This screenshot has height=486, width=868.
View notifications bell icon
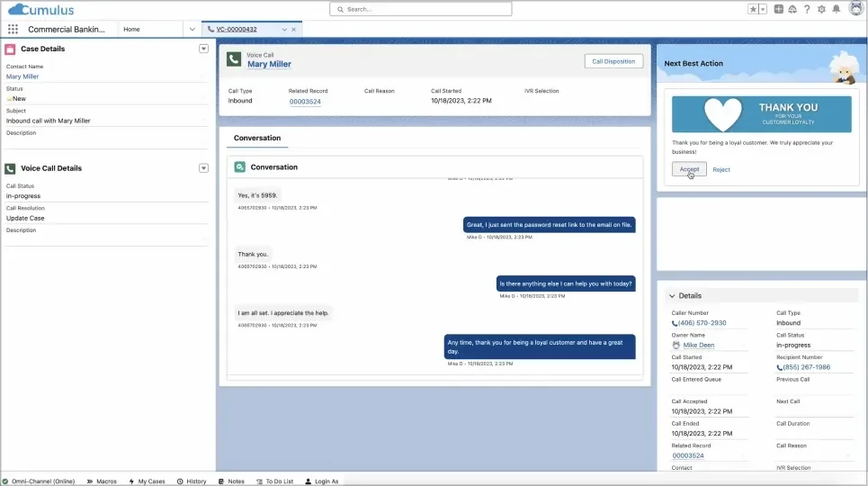click(836, 9)
